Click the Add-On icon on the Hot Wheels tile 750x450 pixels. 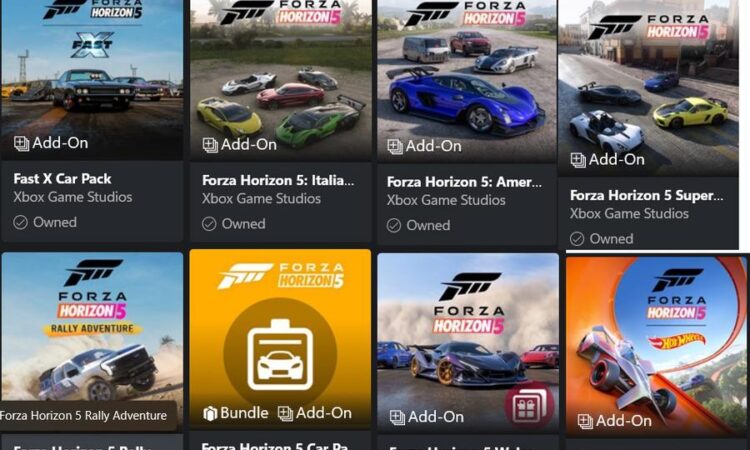(x=585, y=421)
